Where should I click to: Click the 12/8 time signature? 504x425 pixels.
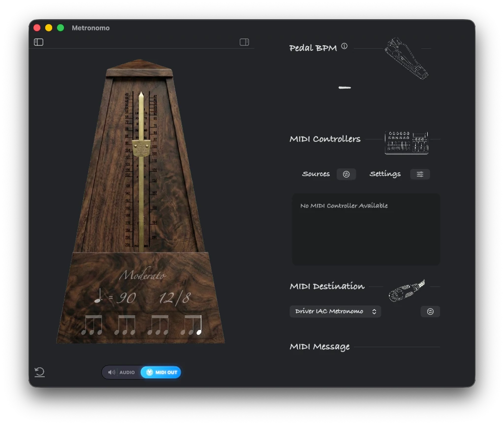click(175, 298)
